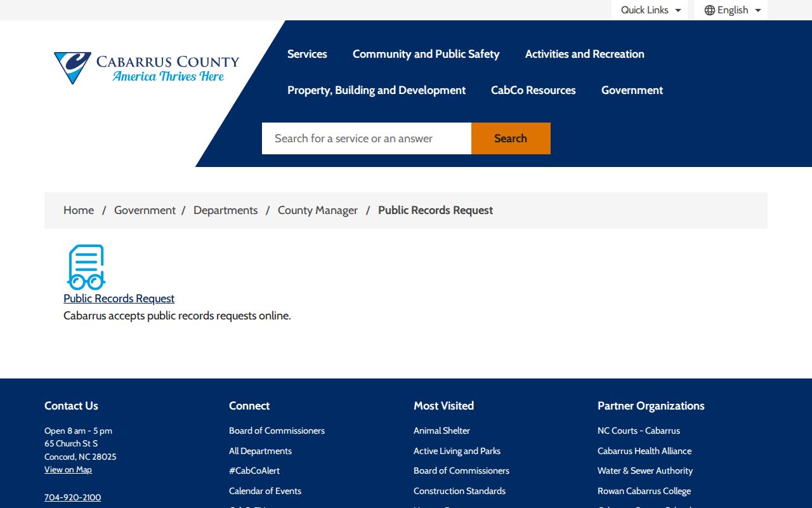Open Construction Standards link
Screen dimensions: 812x508
pos(459,491)
